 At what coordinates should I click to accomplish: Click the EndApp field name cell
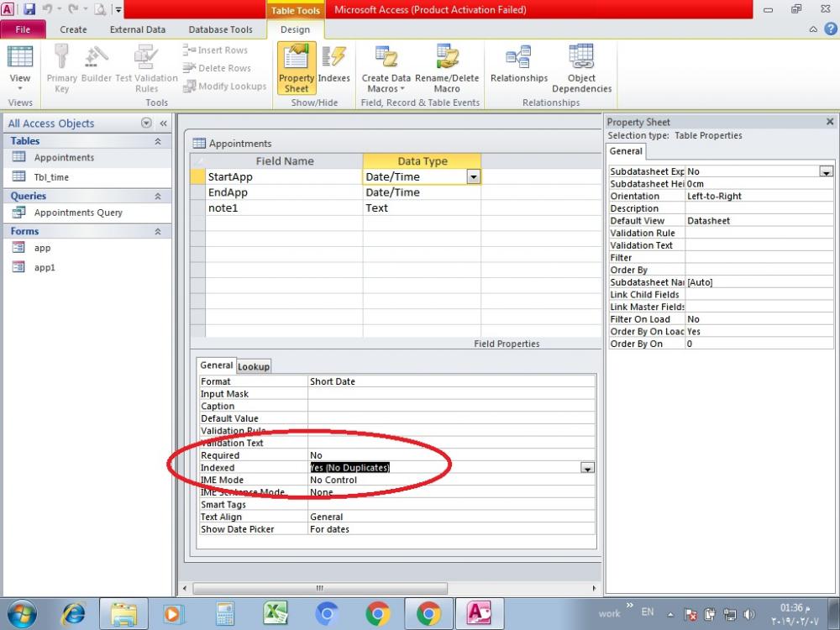point(284,192)
